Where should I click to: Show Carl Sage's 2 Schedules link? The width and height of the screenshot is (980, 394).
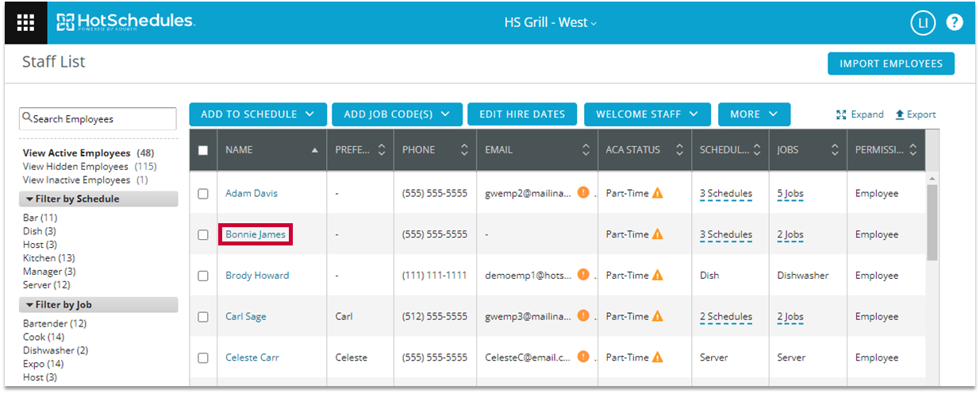pyautogui.click(x=726, y=316)
